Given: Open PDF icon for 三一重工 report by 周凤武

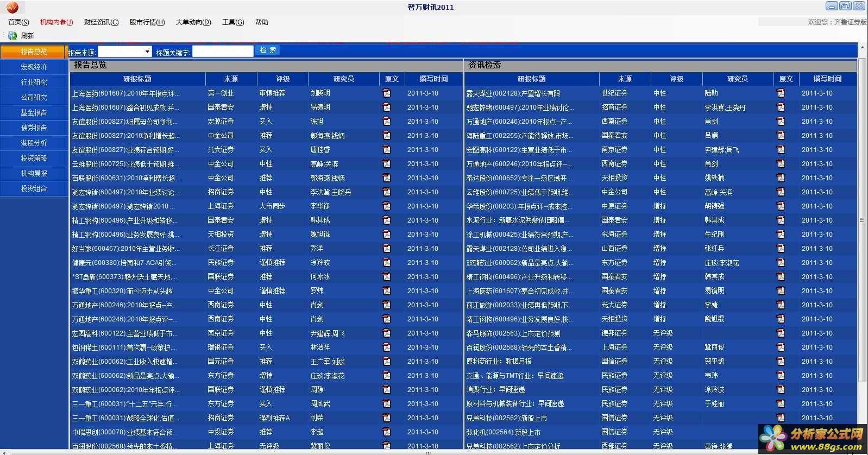Looking at the screenshot, I should pyautogui.click(x=386, y=403).
